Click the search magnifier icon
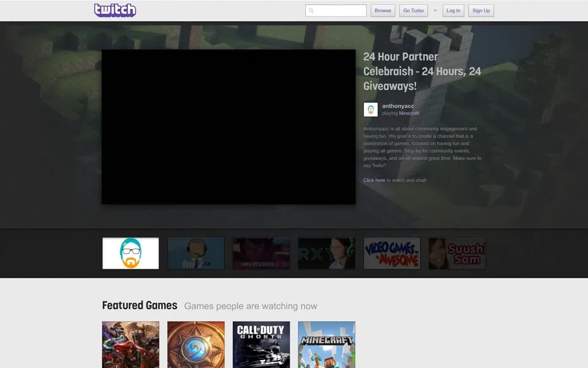The image size is (588, 368). click(x=311, y=10)
